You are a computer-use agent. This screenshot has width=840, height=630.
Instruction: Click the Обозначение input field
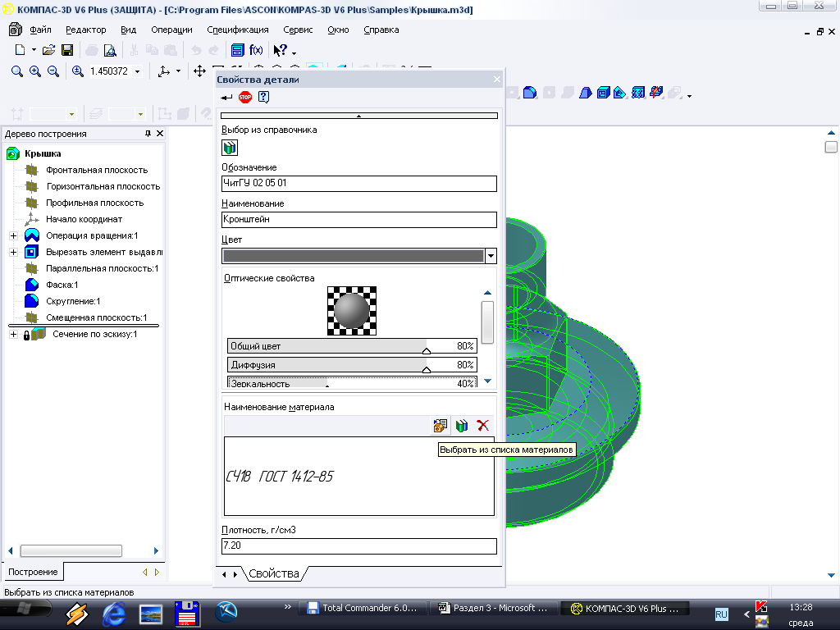click(x=359, y=183)
